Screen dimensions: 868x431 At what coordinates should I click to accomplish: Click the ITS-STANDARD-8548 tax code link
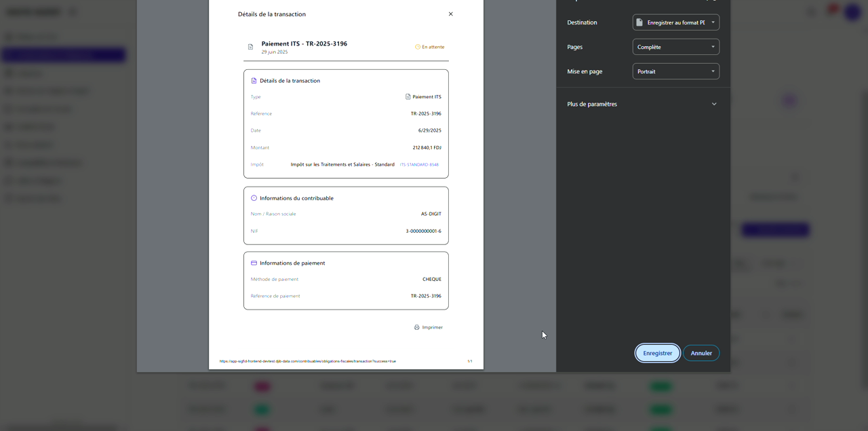tap(419, 165)
